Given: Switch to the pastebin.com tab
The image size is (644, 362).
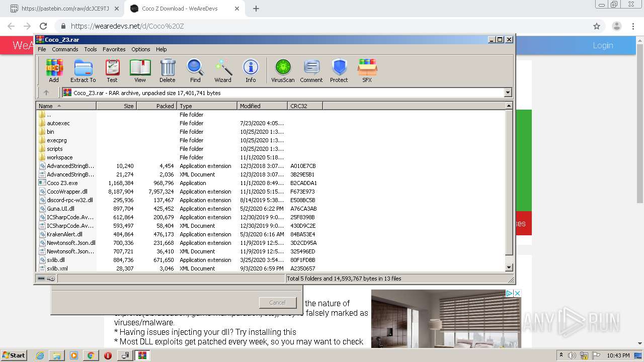Looking at the screenshot, I should 65,9.
